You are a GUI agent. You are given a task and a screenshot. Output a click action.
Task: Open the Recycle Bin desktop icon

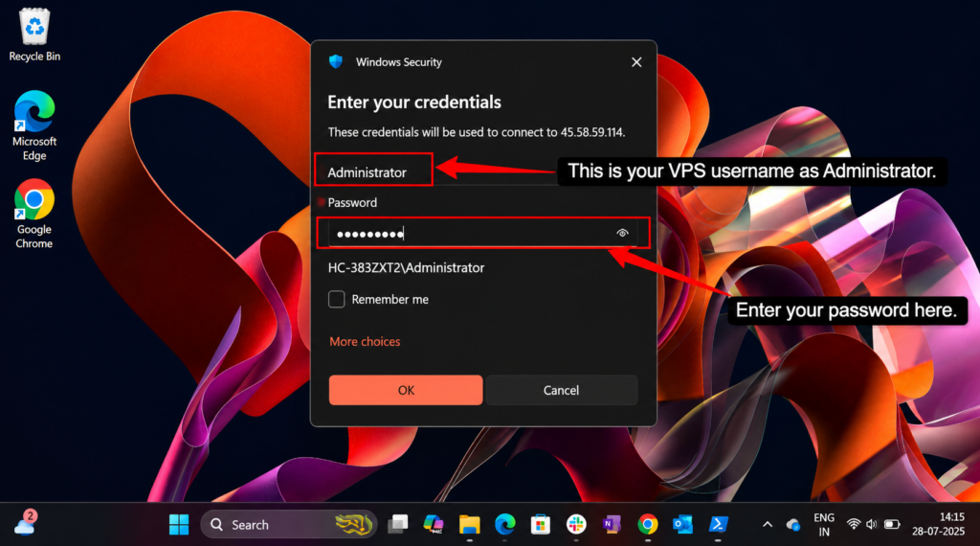tap(34, 35)
